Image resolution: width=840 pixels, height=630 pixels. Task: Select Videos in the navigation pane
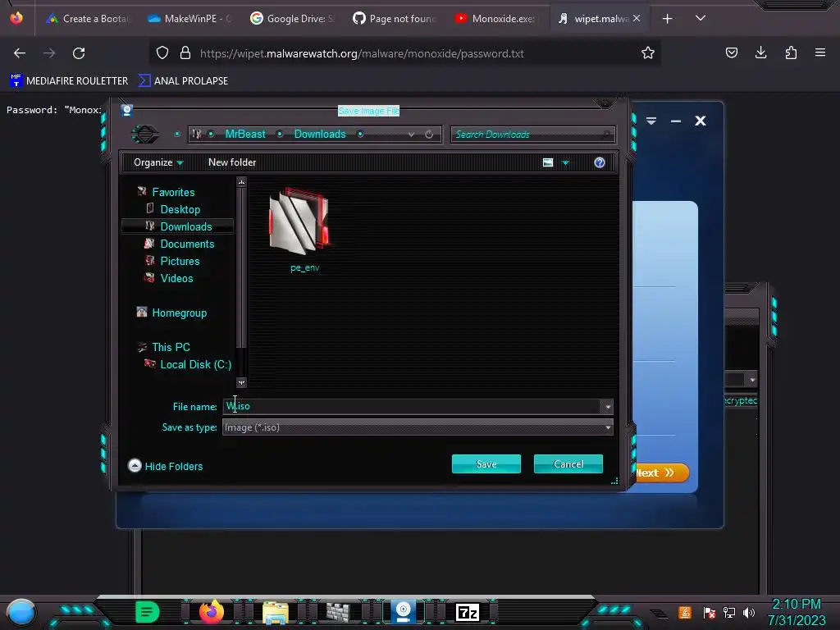(176, 278)
